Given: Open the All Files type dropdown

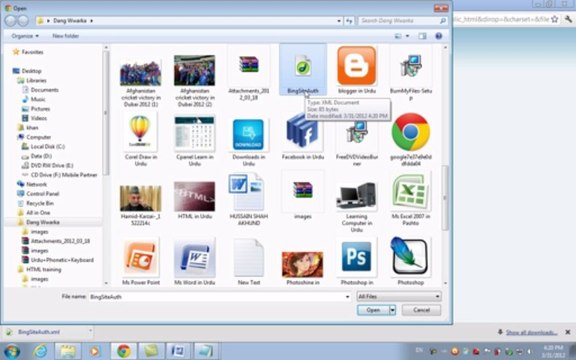Looking at the screenshot, I should [x=399, y=296].
